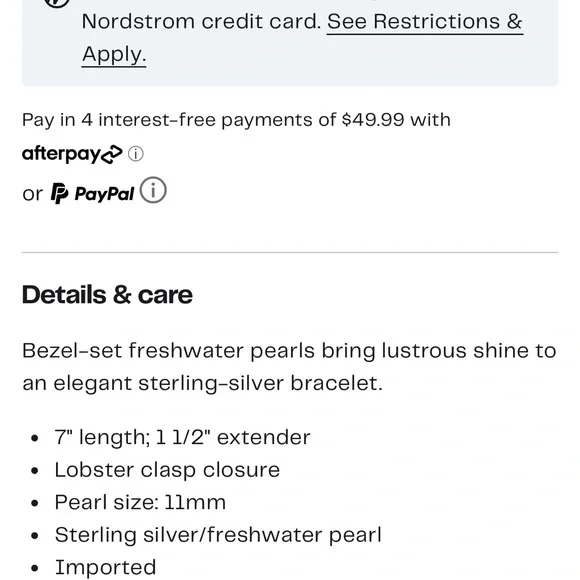The width and height of the screenshot is (580, 580).
Task: Select the Bezel-set freshwater pearls description
Action: pos(289,367)
